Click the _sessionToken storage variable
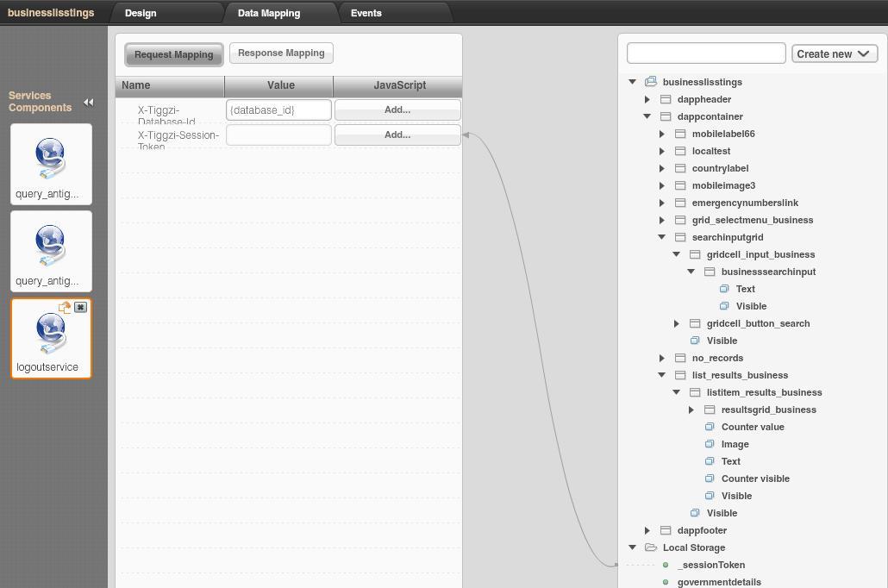 (x=710, y=565)
